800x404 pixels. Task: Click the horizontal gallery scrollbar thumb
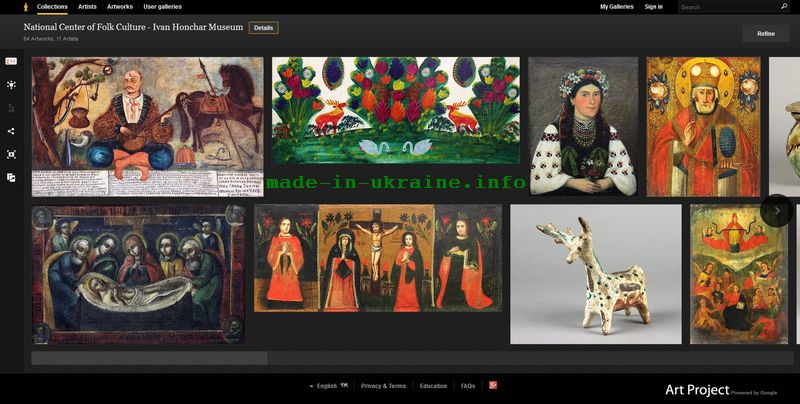[x=149, y=358]
